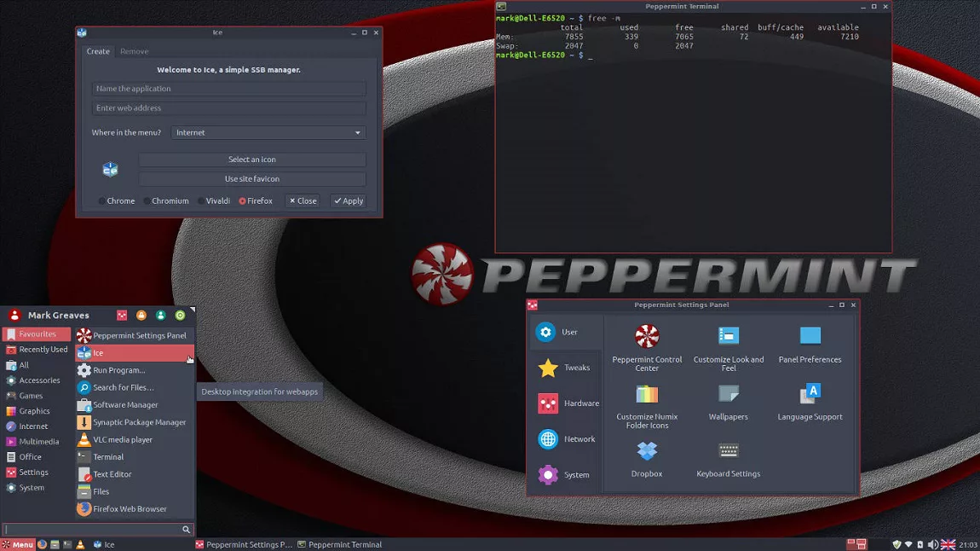Click the Close button in Ice
The image size is (980, 551).
(x=303, y=200)
